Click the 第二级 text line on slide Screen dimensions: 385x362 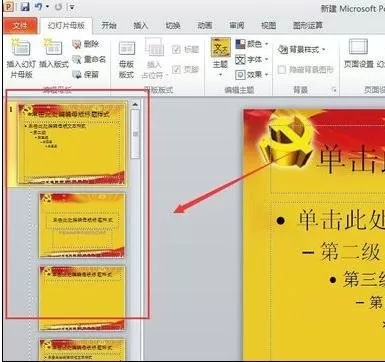[350, 252]
